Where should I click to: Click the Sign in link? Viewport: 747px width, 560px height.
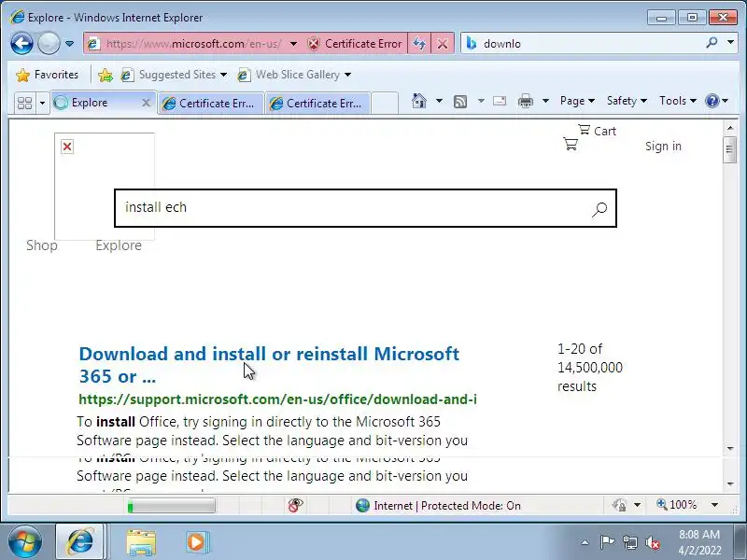pyautogui.click(x=663, y=147)
